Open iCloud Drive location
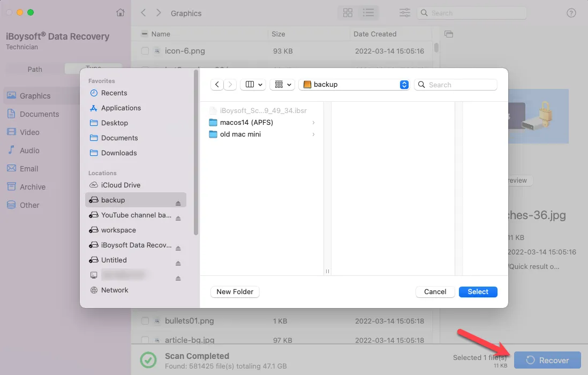 (x=120, y=185)
